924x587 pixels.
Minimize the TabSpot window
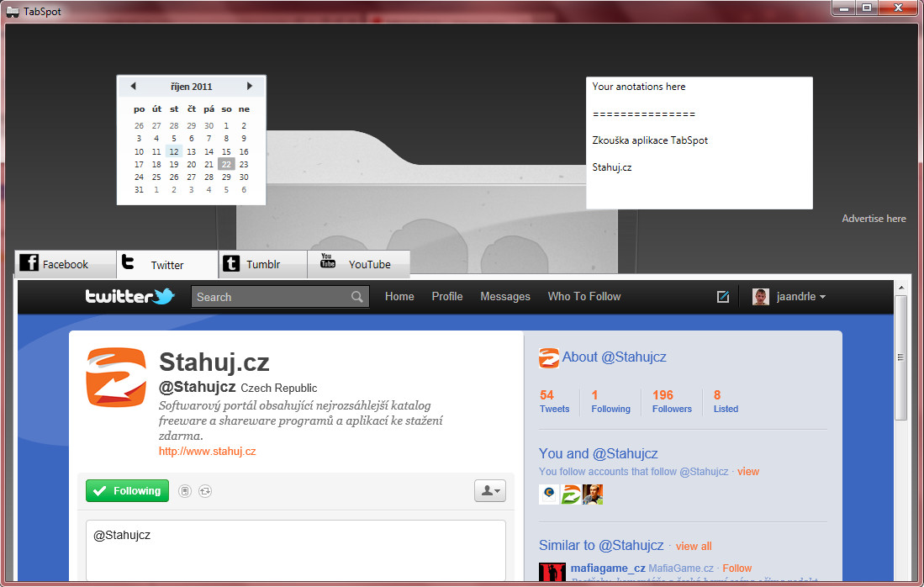[x=844, y=8]
